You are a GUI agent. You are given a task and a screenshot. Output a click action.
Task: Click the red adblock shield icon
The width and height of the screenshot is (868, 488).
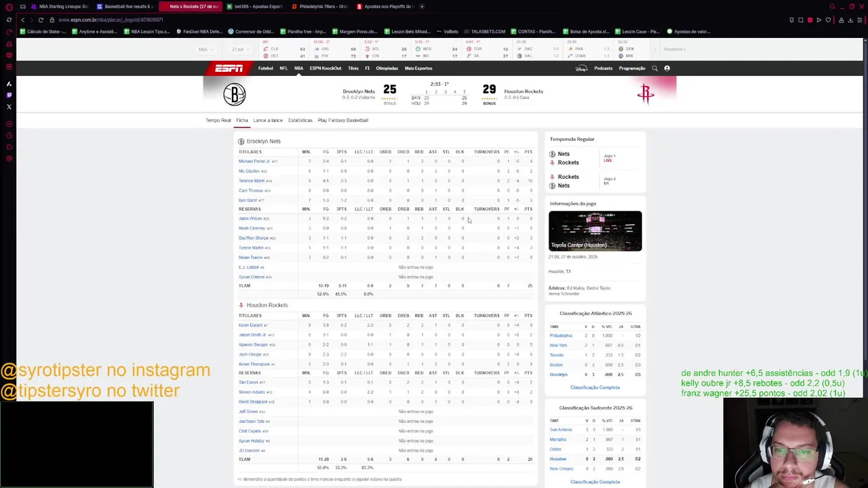pos(810,20)
